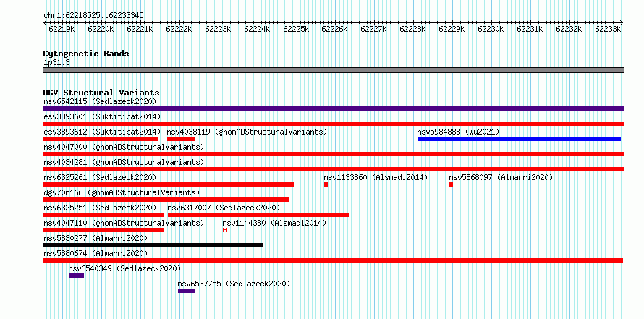The width and height of the screenshot is (644, 319).
Task: Open the nsv6325251 (Sedlazeck2020) label
Action: (x=100, y=208)
